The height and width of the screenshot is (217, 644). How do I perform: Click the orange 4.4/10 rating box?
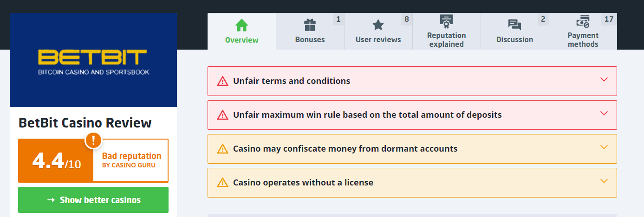click(x=56, y=161)
